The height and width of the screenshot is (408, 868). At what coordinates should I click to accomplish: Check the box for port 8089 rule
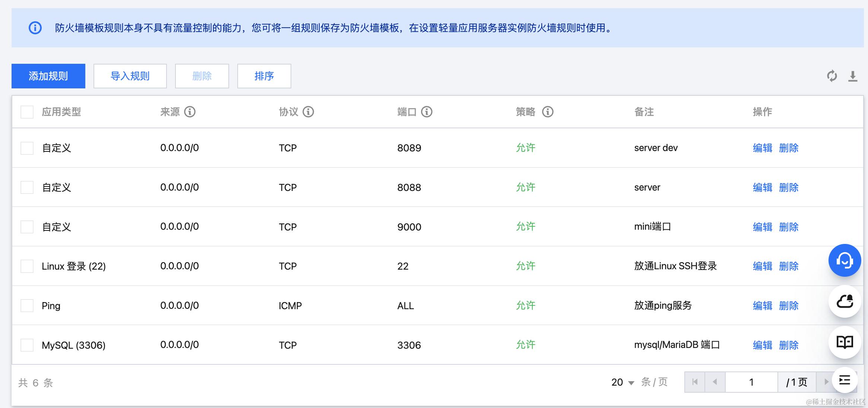27,148
